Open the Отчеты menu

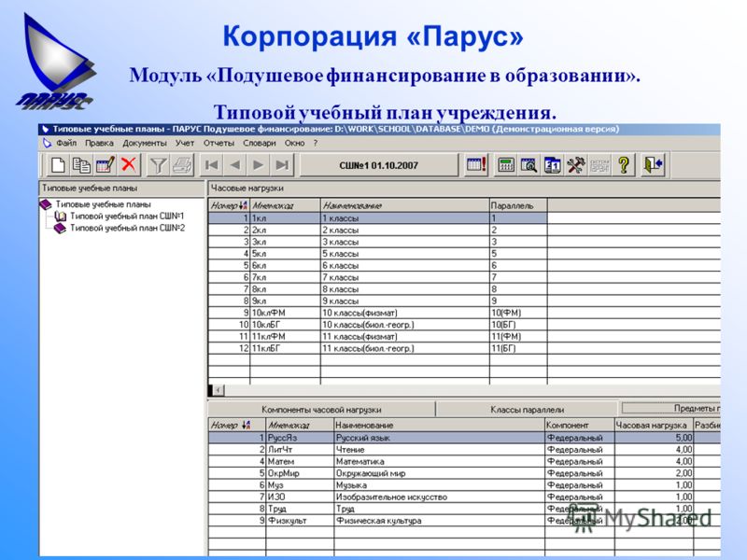pos(218,143)
